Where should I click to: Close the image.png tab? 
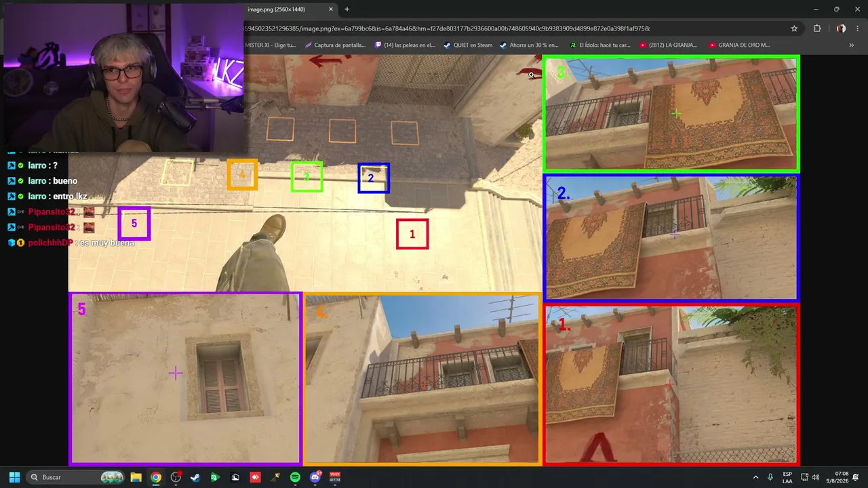pos(331,9)
